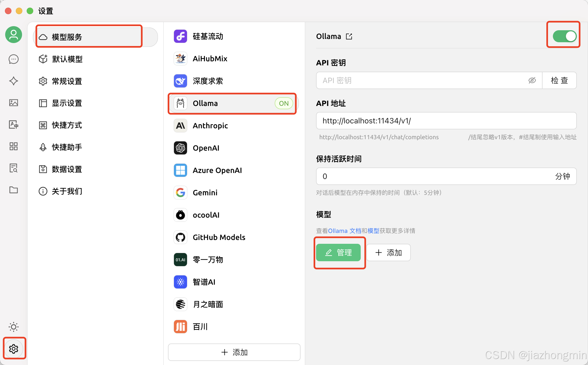Viewport: 588px width, 365px height.
Task: Click the API 地址 input field
Action: [x=446, y=121]
